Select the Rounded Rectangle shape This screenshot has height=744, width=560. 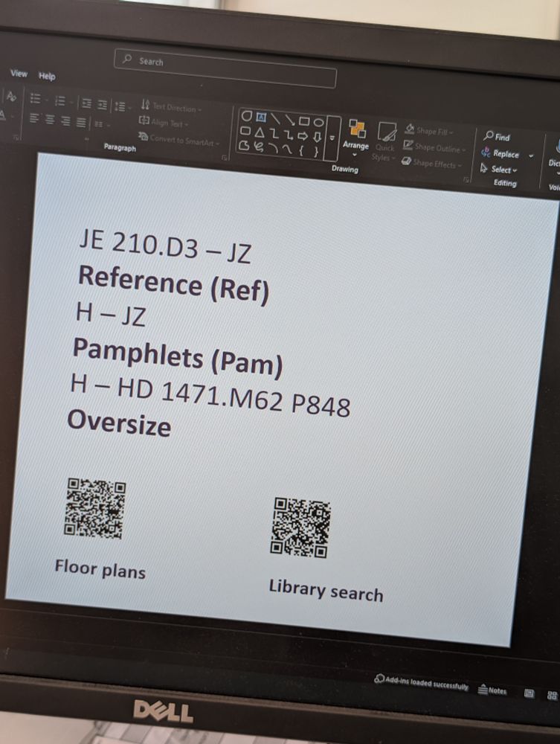click(x=245, y=130)
